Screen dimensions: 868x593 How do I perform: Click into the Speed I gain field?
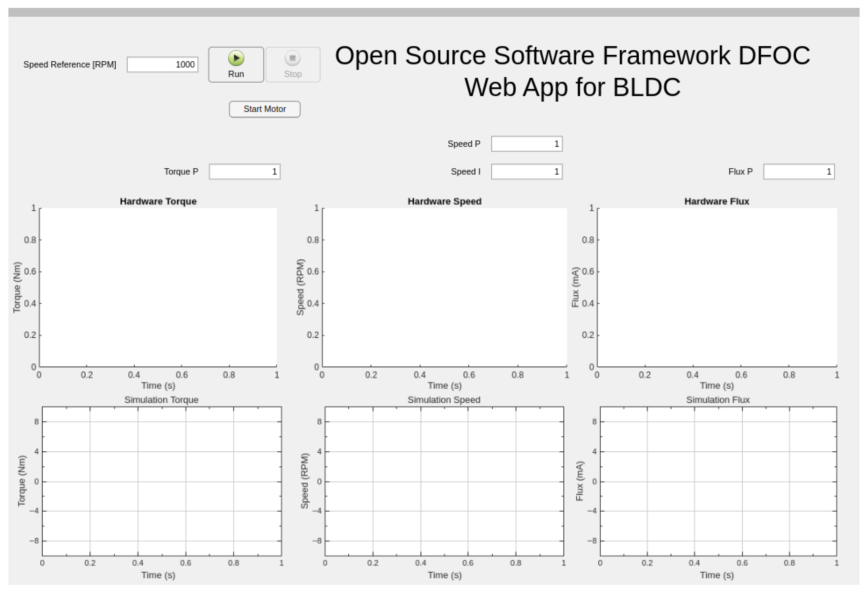click(526, 172)
